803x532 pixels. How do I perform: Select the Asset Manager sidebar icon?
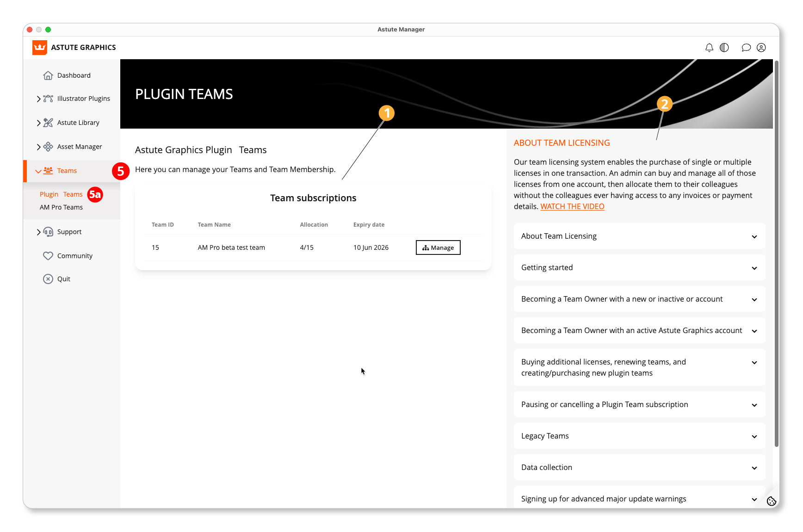pos(49,146)
